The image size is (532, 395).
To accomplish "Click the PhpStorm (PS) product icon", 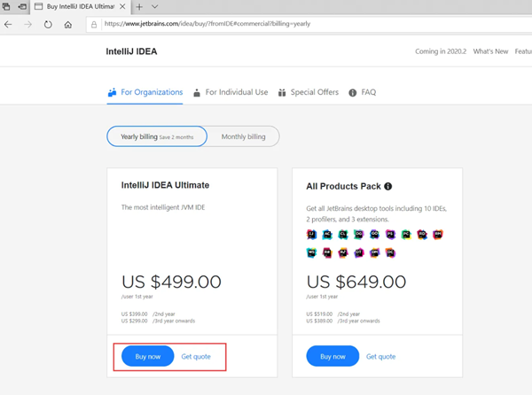I will click(x=390, y=235).
